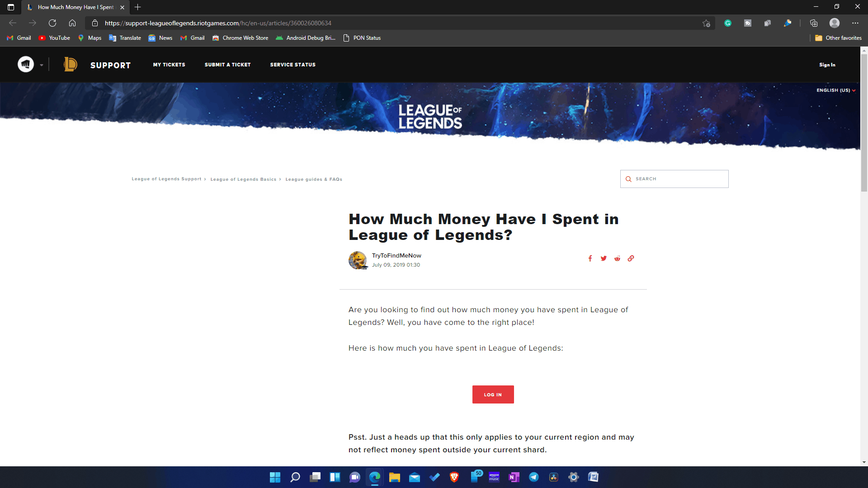Image resolution: width=868 pixels, height=488 pixels.
Task: Click the home page navigation icon
Action: coord(73,23)
